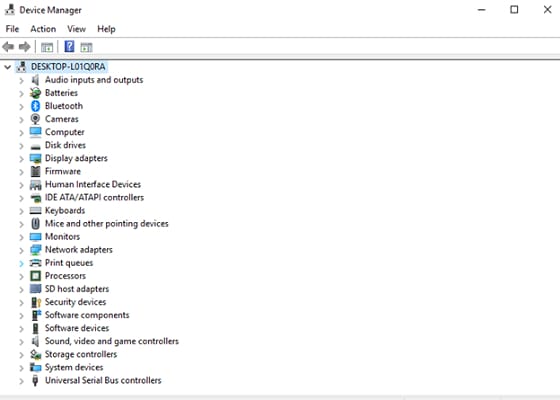Expand Universal Serial Bus controllers chevron
Screen dimensions: 560x400
pyautogui.click(x=21, y=381)
